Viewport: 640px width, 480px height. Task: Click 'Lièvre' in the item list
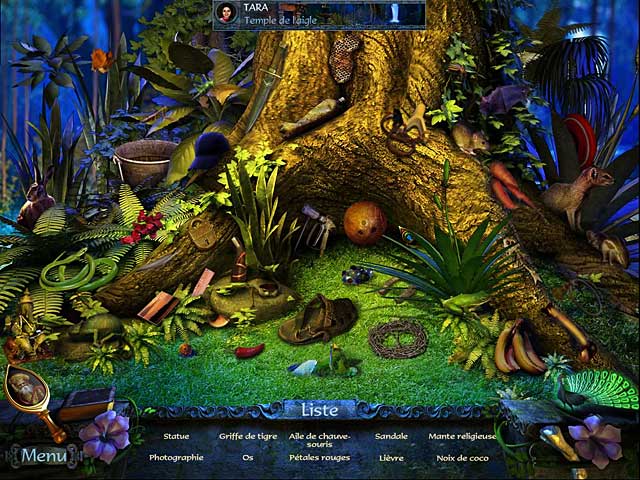(391, 457)
